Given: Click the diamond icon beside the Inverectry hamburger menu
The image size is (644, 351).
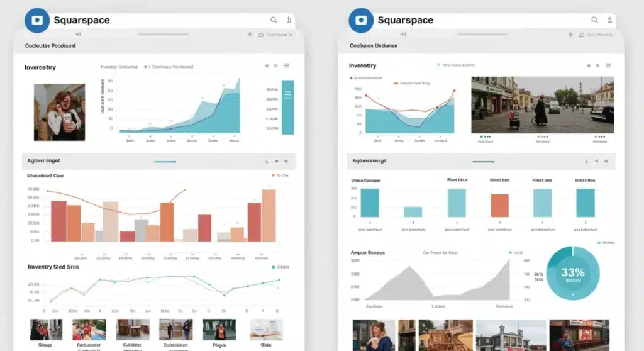Looking at the screenshot, I should pyautogui.click(x=276, y=66).
